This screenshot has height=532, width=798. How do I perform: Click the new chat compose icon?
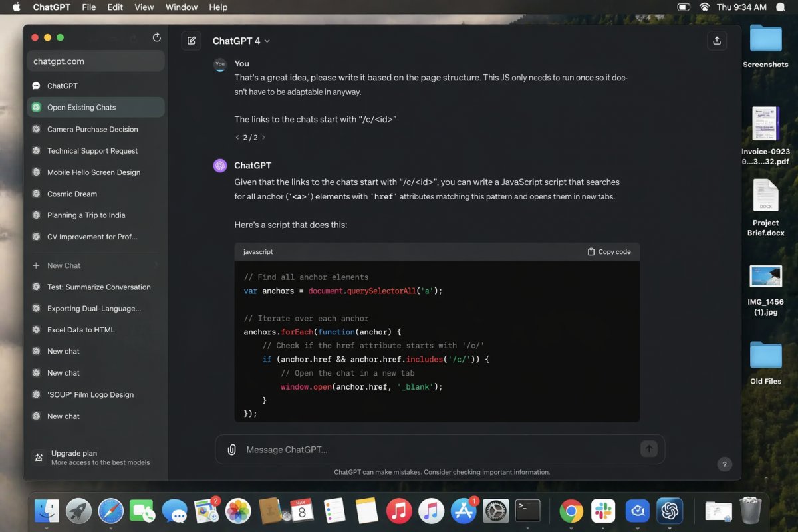pos(192,41)
